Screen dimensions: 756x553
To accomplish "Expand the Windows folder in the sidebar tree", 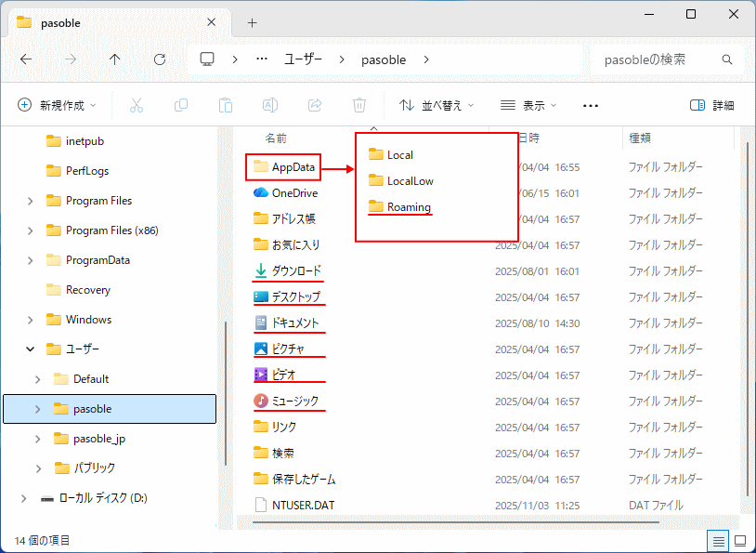I will [x=29, y=319].
